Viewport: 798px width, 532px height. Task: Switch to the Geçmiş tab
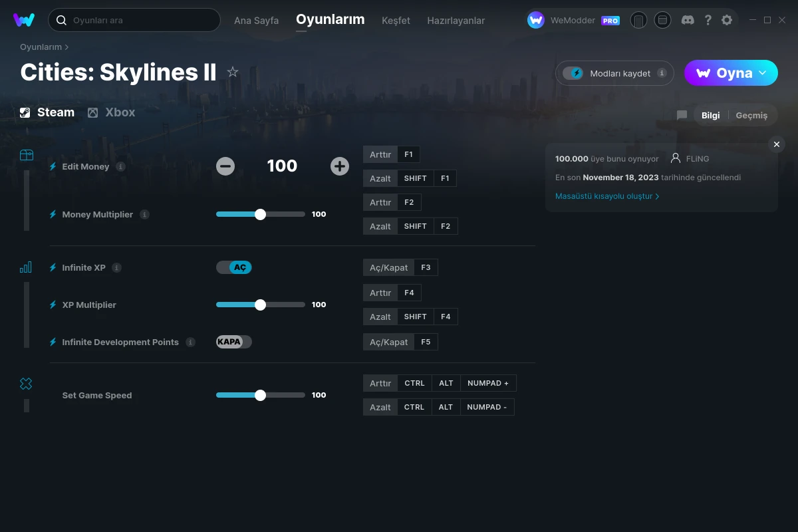[x=751, y=115]
